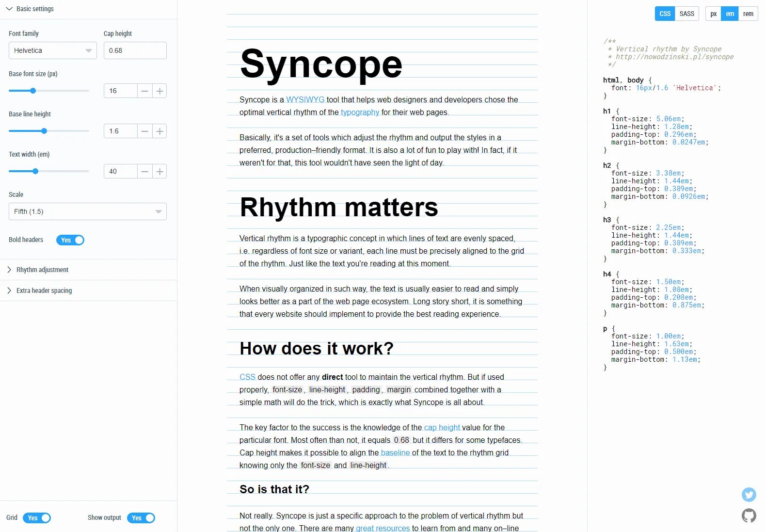Increase base font size with plus button
766x532 pixels.
pyautogui.click(x=160, y=91)
